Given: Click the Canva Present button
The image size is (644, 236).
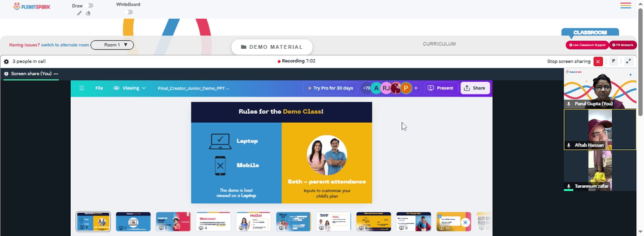Looking at the screenshot, I should tap(441, 88).
